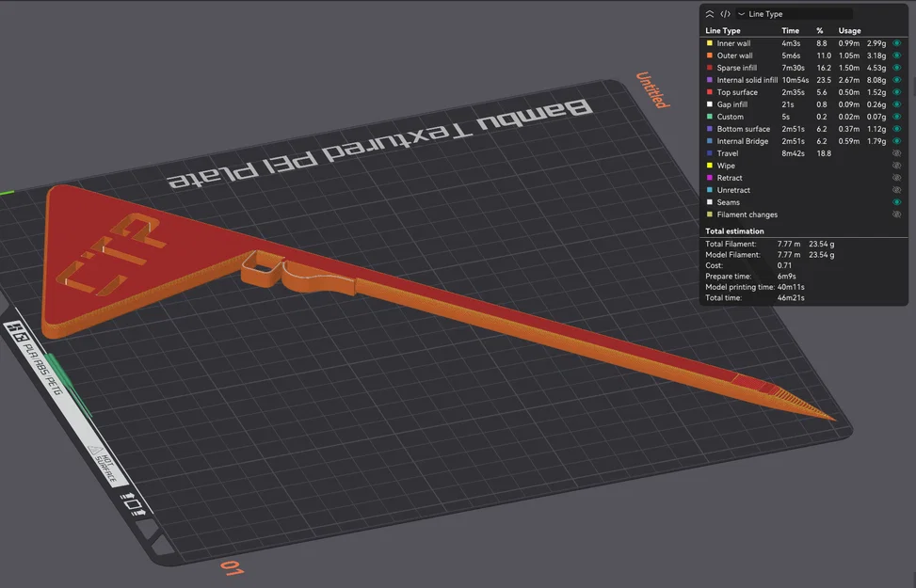Click the Internal solid infill purple swatch
The image size is (916, 588).
pos(710,80)
